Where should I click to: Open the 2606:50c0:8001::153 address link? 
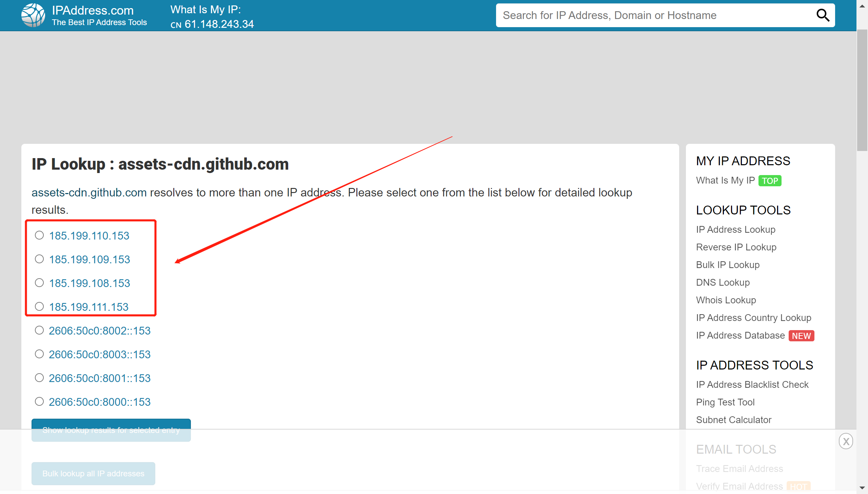point(100,378)
